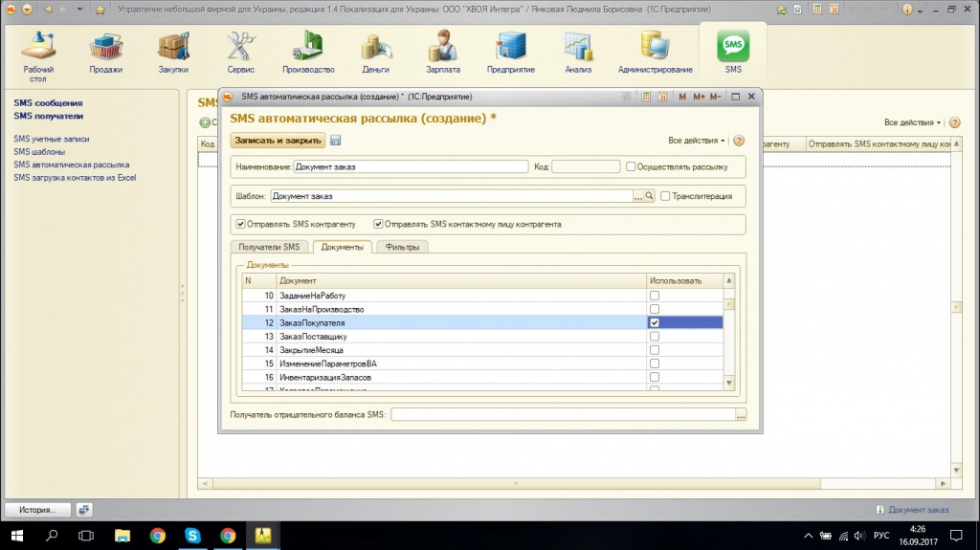
Task: Click the favorites star in main title bar
Action: [x=100, y=10]
